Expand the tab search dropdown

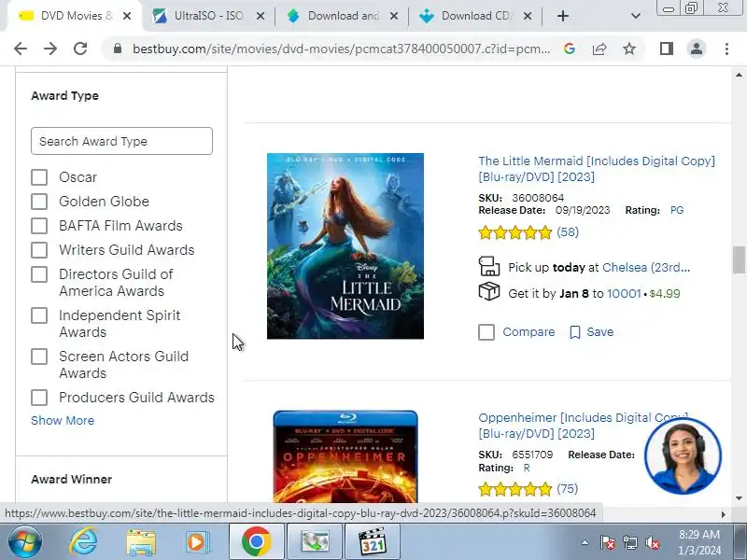coord(635,16)
